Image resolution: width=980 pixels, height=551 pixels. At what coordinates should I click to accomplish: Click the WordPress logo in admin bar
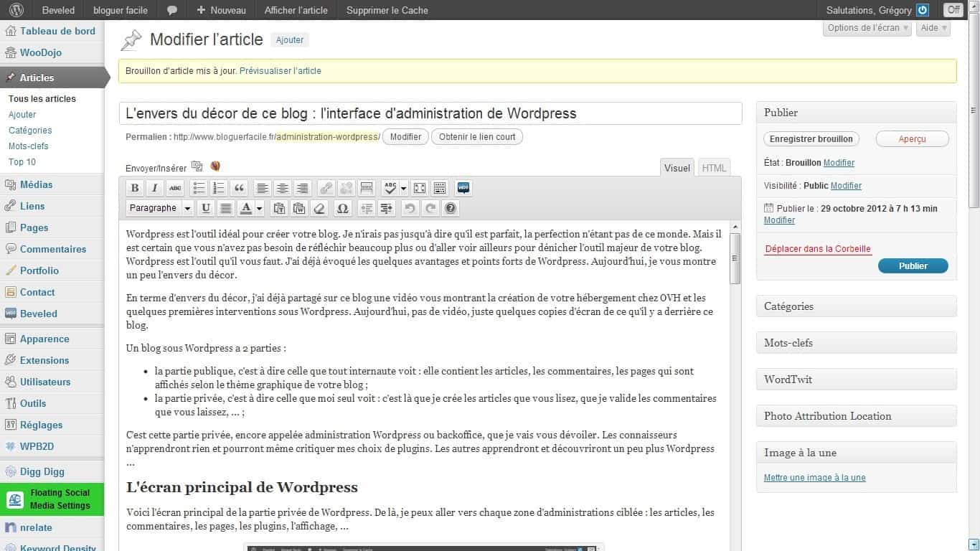coord(16,10)
